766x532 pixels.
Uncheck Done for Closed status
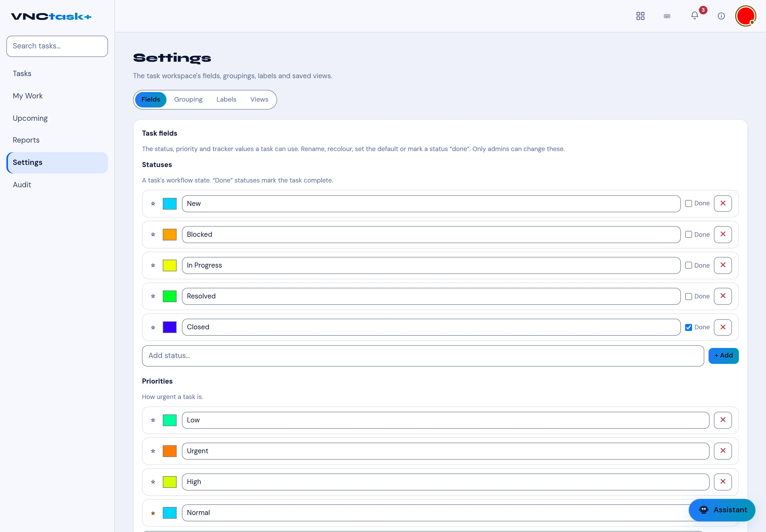[x=688, y=327]
